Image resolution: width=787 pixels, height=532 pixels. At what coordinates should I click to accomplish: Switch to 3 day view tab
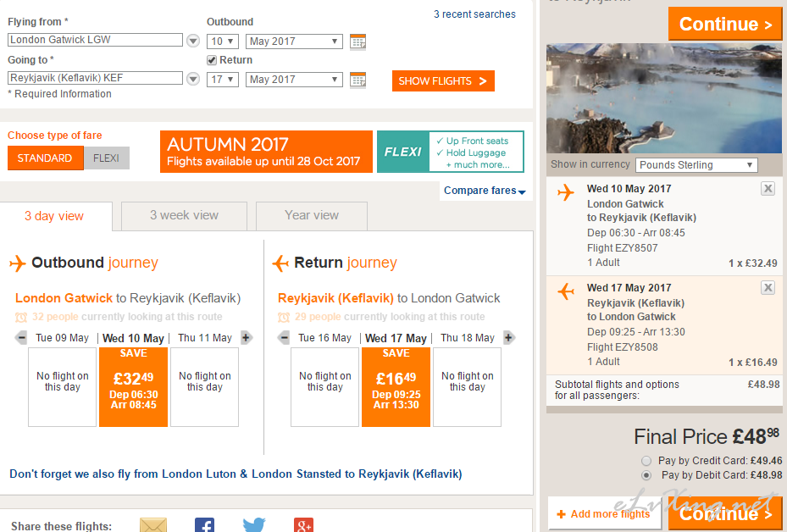(55, 216)
